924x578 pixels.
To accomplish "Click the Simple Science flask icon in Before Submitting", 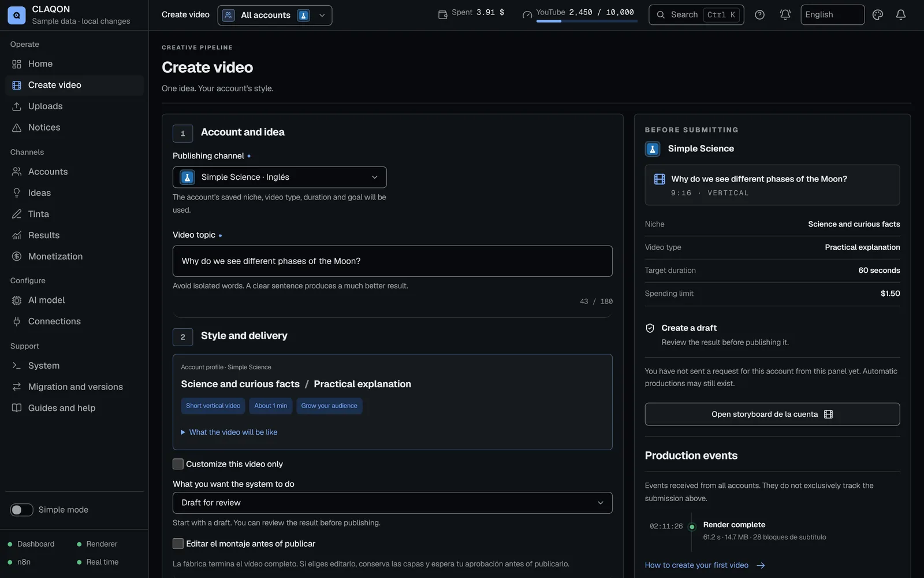I will click(653, 149).
